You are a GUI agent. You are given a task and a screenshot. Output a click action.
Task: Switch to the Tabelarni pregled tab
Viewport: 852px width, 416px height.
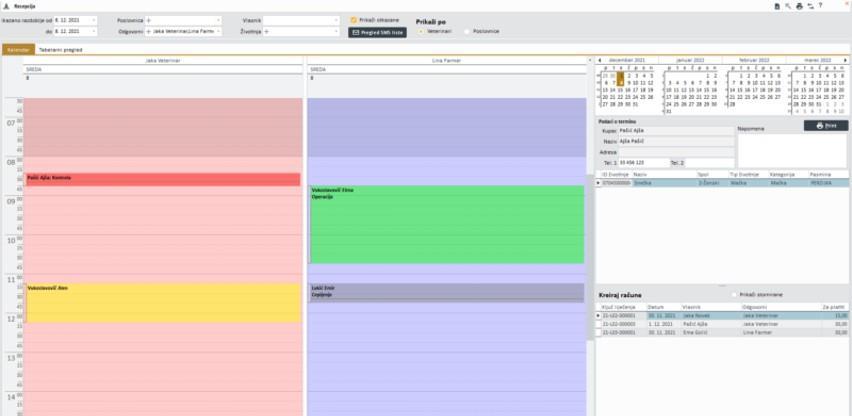point(61,49)
